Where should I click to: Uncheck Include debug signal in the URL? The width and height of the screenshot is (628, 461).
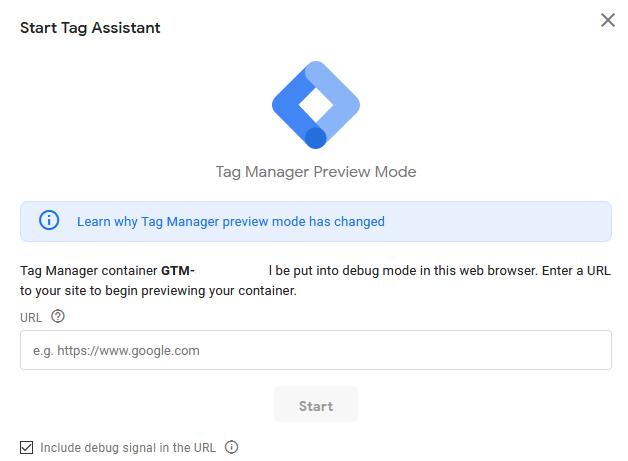(x=27, y=448)
